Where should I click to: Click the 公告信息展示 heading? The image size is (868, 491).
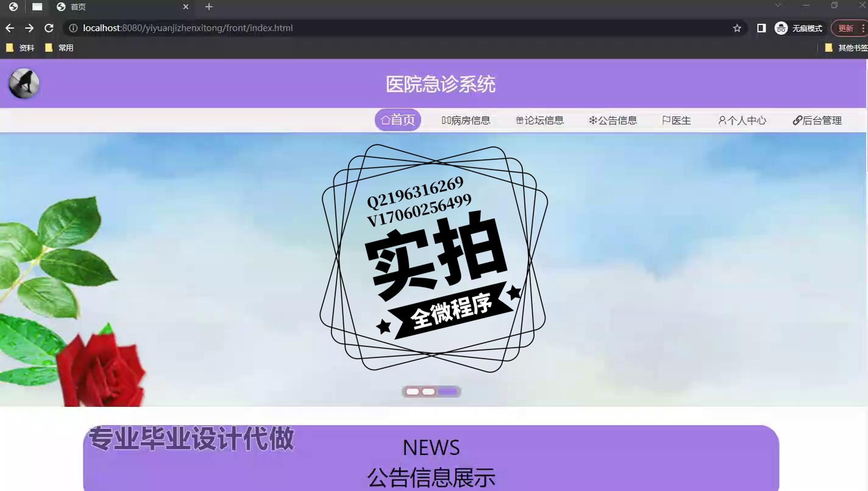[432, 478]
